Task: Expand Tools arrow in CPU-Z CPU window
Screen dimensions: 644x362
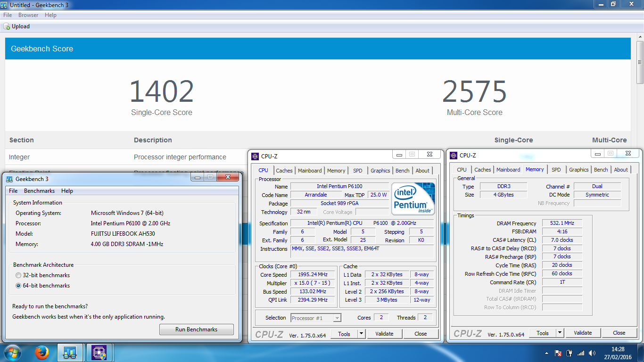Action: click(x=362, y=334)
